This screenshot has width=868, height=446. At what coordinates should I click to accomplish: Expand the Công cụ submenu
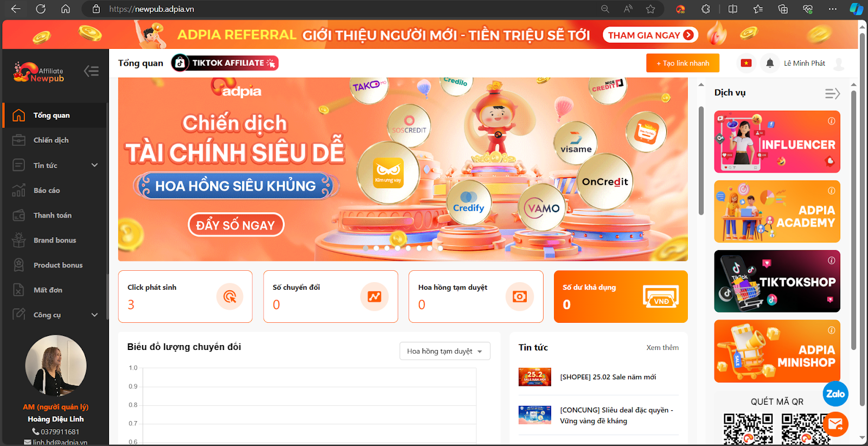94,315
